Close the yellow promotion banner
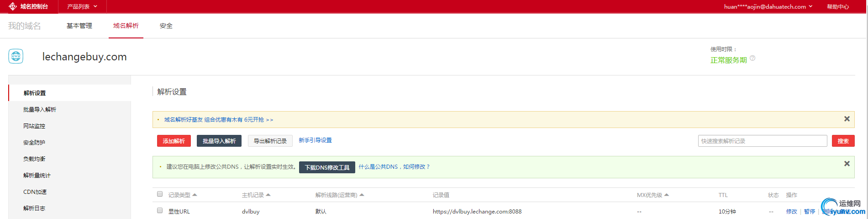 (847, 119)
